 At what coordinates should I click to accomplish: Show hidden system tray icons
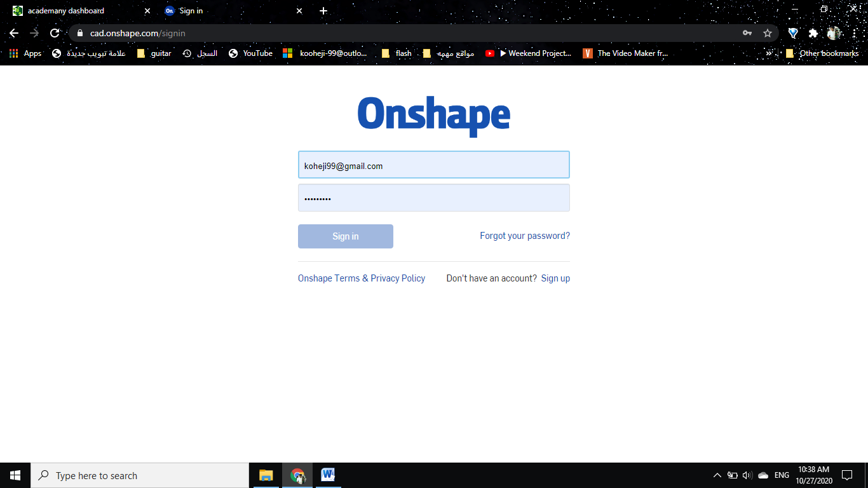click(x=717, y=475)
